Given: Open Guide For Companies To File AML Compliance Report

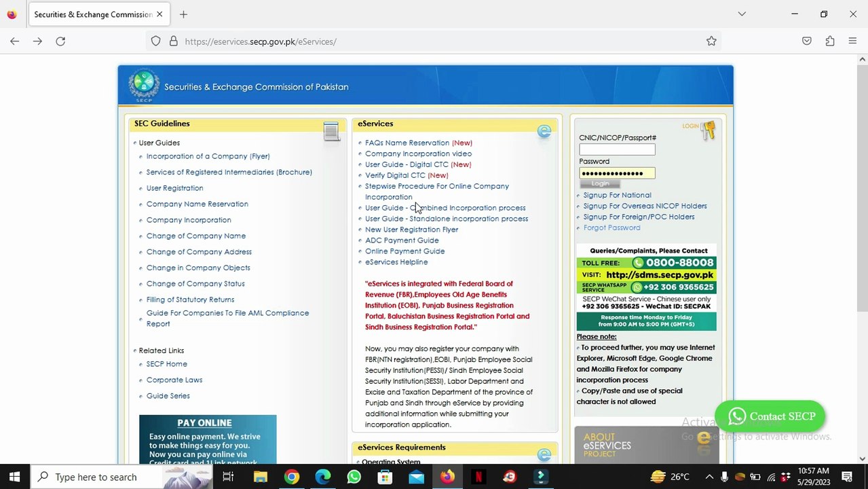Looking at the screenshot, I should coord(227,319).
